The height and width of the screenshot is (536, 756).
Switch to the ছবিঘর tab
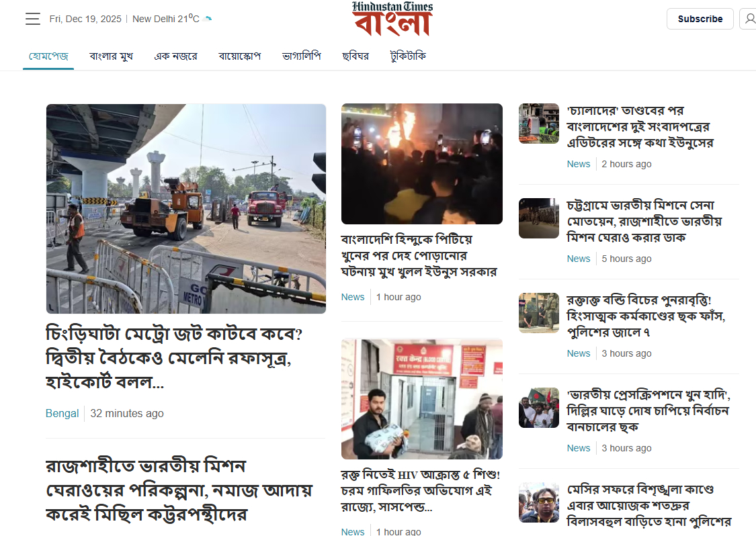pos(355,56)
